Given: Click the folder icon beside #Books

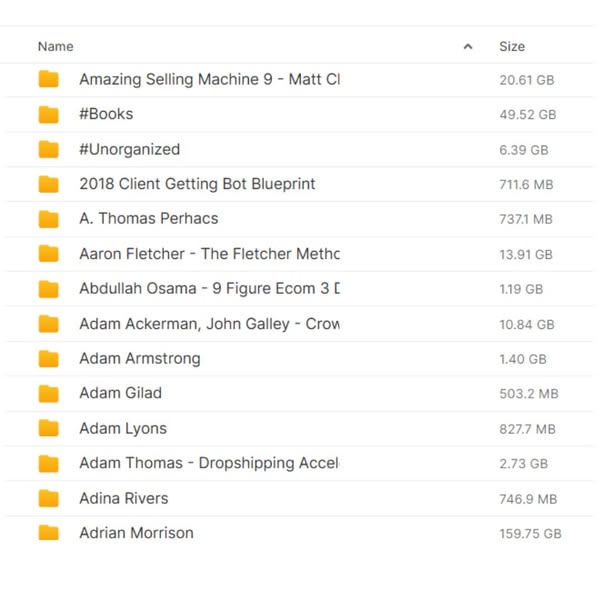Looking at the screenshot, I should pos(48,115).
